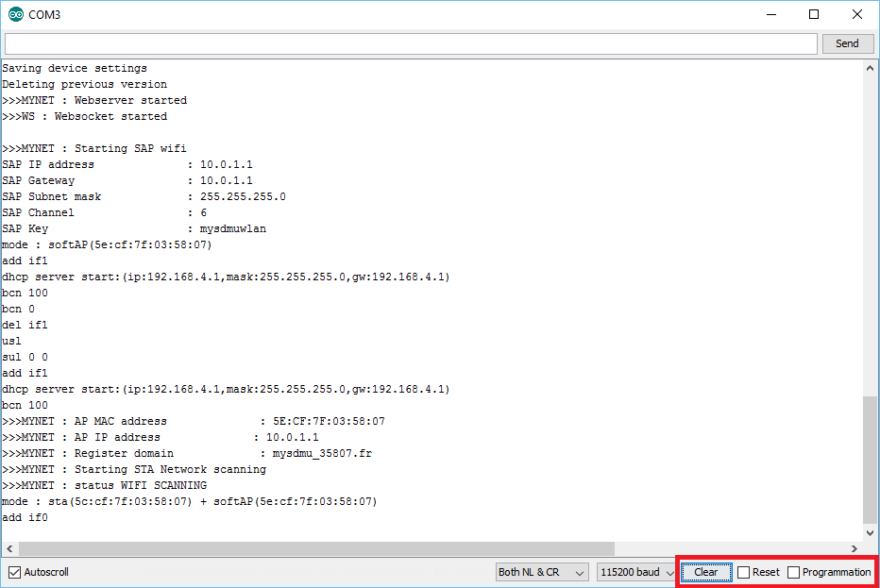The image size is (880, 588).
Task: Click the serial message input field
Action: [x=411, y=43]
